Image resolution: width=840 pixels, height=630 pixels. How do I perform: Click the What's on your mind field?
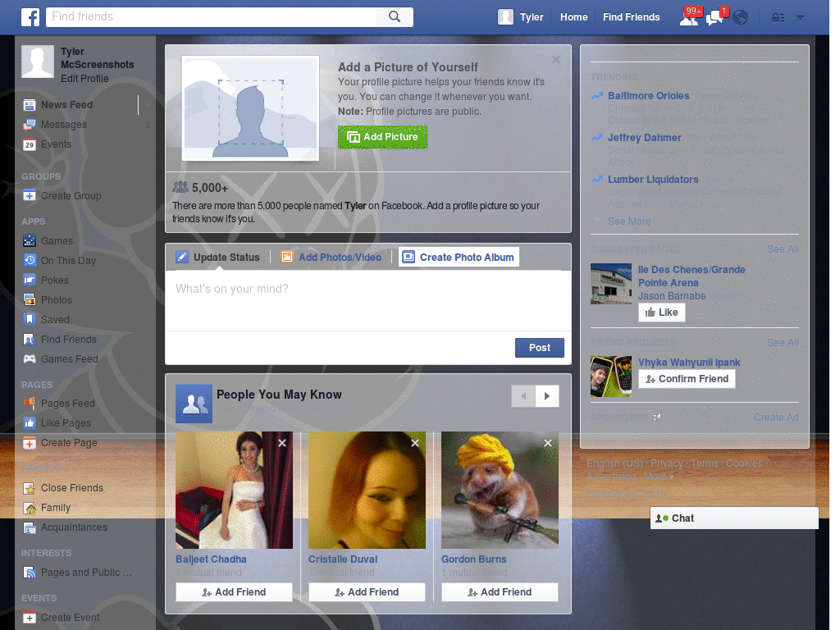pyautogui.click(x=368, y=300)
